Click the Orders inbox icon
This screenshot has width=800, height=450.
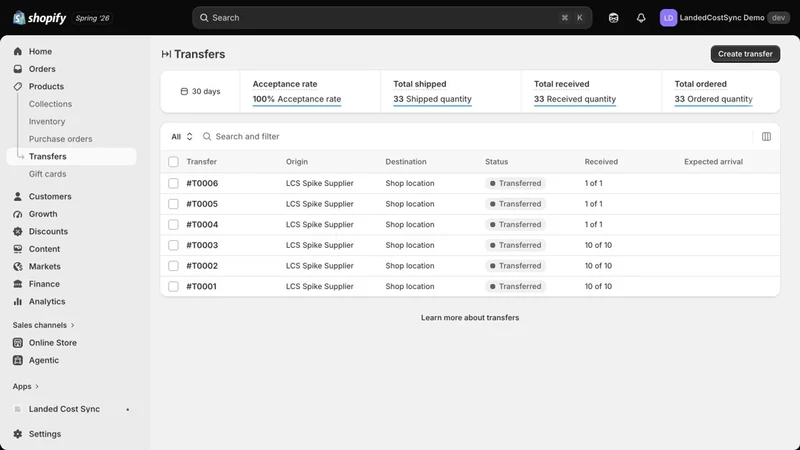(x=18, y=69)
